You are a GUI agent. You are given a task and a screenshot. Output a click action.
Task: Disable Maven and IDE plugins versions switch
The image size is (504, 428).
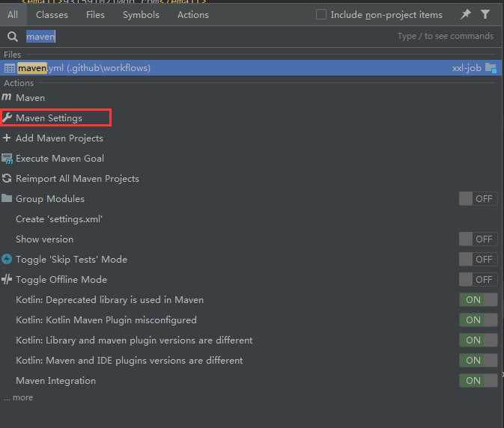(x=478, y=361)
